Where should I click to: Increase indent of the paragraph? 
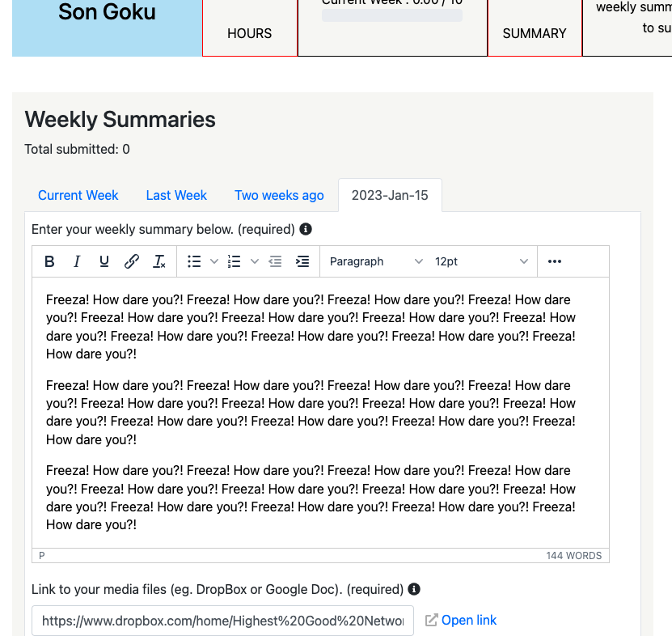pos(302,261)
